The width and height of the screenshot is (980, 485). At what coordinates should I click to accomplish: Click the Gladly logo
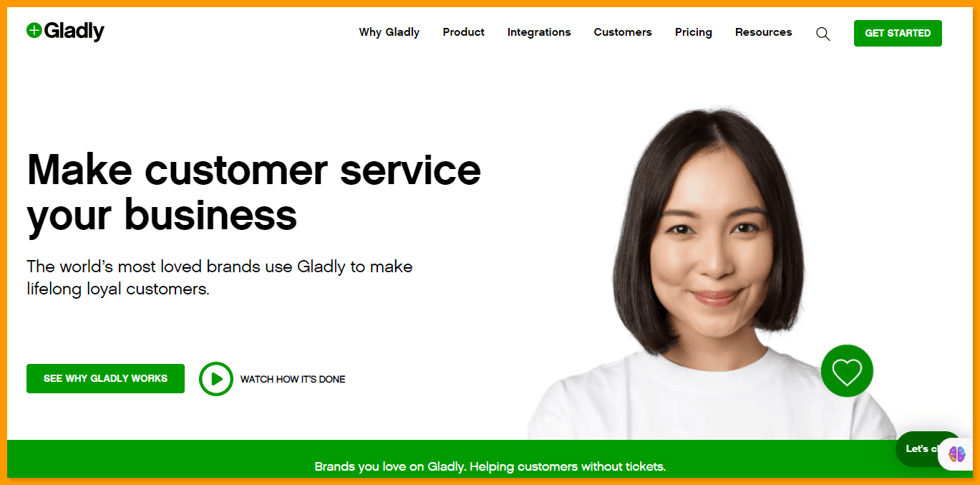click(x=65, y=31)
